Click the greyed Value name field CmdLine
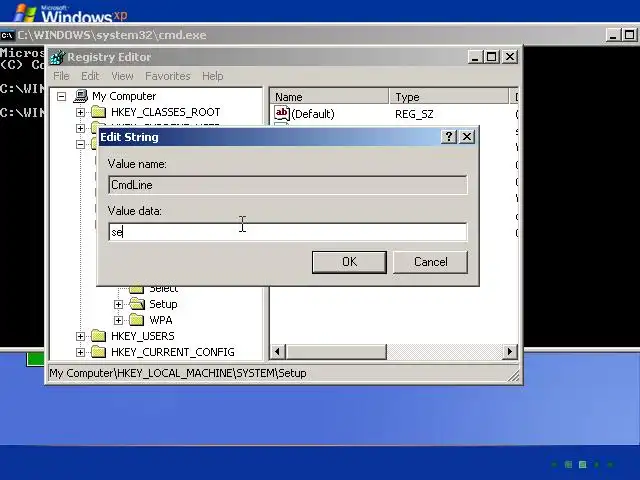The width and height of the screenshot is (640, 480). (288, 185)
